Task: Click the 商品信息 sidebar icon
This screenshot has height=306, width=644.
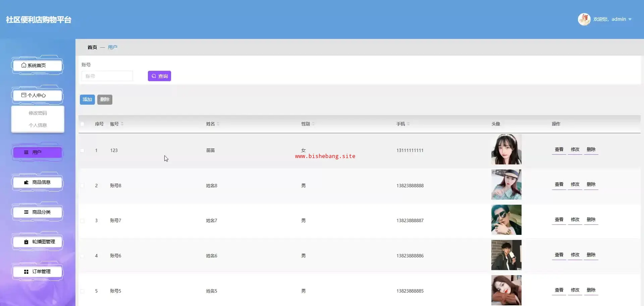Action: (26, 182)
